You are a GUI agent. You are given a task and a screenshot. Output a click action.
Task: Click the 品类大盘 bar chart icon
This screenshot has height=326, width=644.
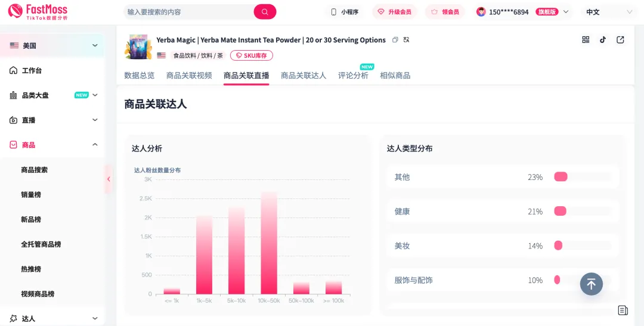(x=13, y=95)
